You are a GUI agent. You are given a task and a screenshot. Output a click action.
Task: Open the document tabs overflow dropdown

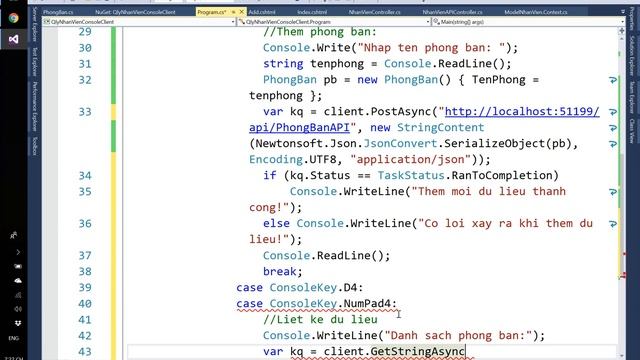622,12
